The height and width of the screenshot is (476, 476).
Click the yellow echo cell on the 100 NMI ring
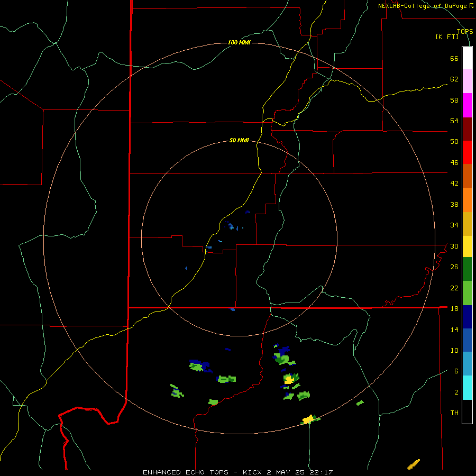pyautogui.click(x=308, y=419)
